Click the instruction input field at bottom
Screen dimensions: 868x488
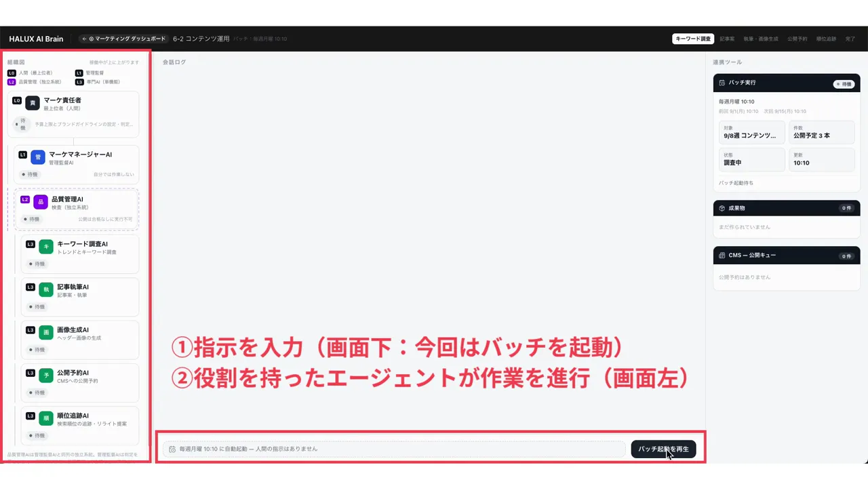394,449
